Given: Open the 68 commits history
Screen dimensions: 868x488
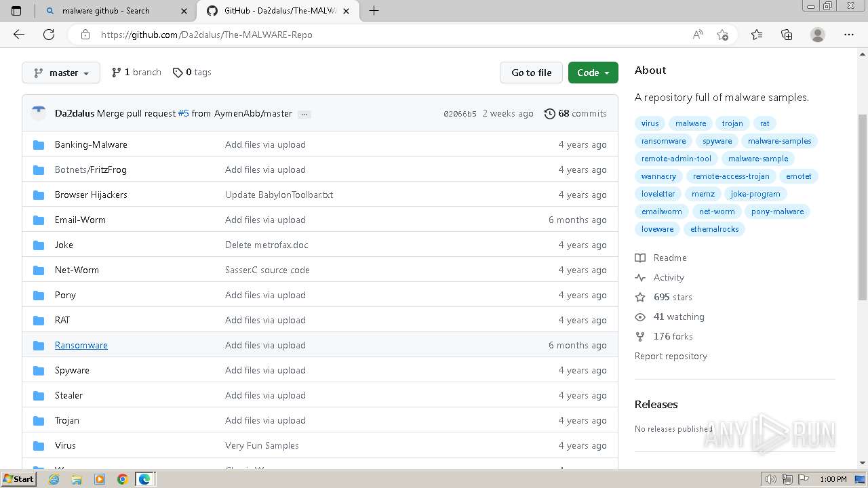Looking at the screenshot, I should pyautogui.click(x=576, y=113).
